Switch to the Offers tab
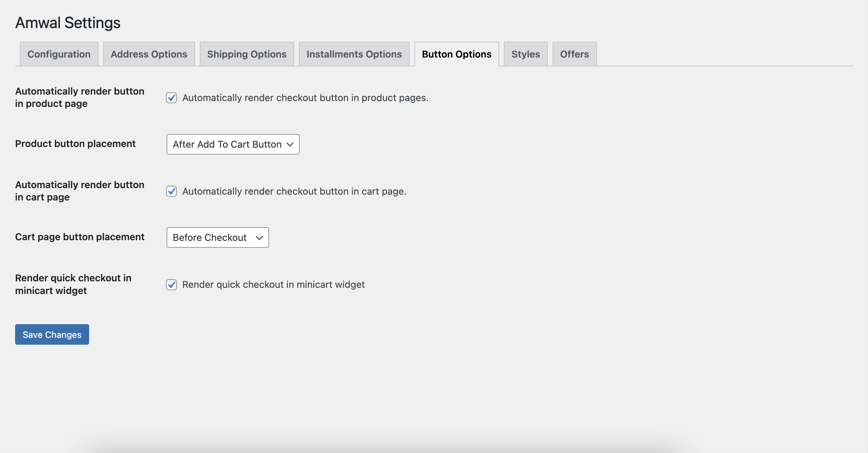The height and width of the screenshot is (453, 868). 574,54
